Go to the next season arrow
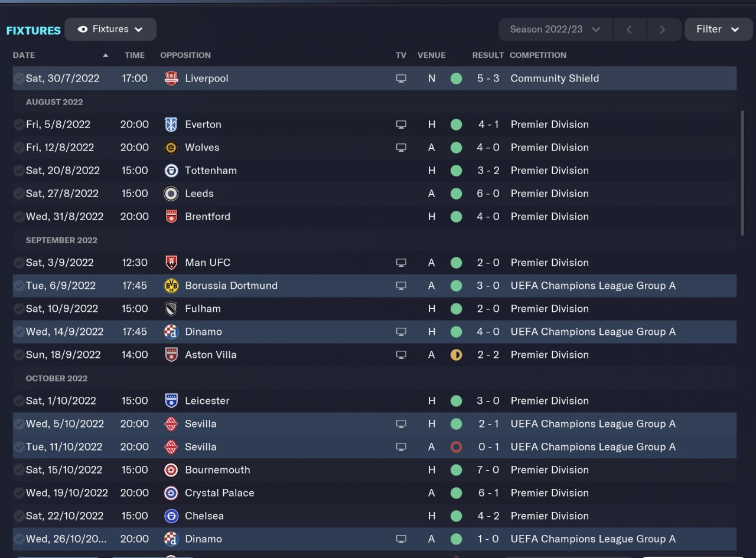 click(x=663, y=29)
